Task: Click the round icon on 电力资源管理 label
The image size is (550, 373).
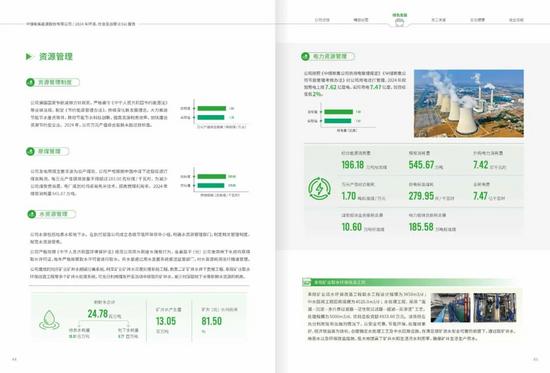Action: [x=305, y=56]
